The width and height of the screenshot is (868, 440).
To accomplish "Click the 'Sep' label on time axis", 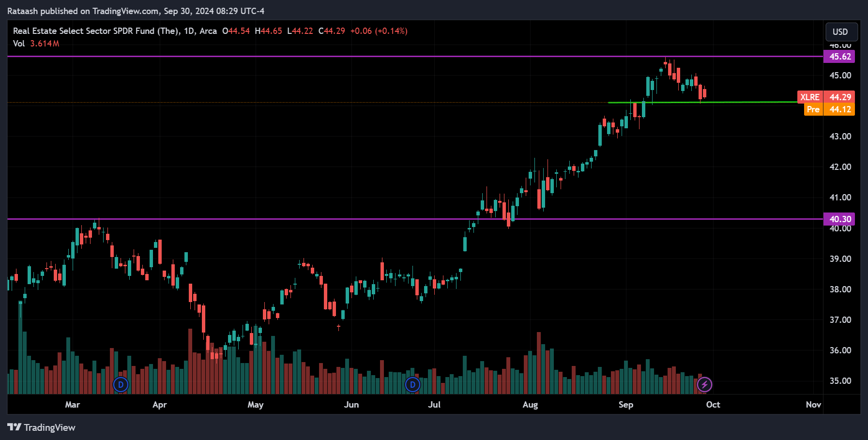I will pyautogui.click(x=626, y=405).
